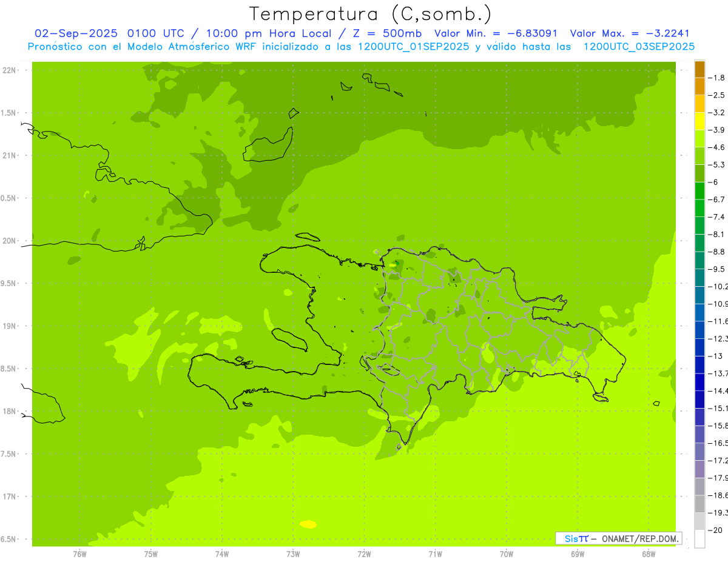Image resolution: width=728 pixels, height=562 pixels.
Task: Click the "Valor Max. = -3.2241" value
Action: coord(630,33)
